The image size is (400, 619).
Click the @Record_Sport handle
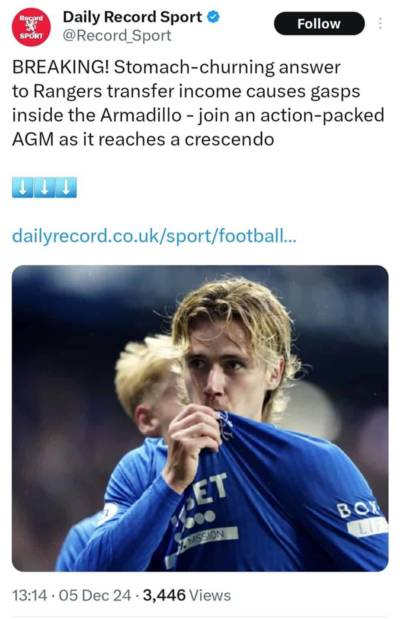coord(117,36)
